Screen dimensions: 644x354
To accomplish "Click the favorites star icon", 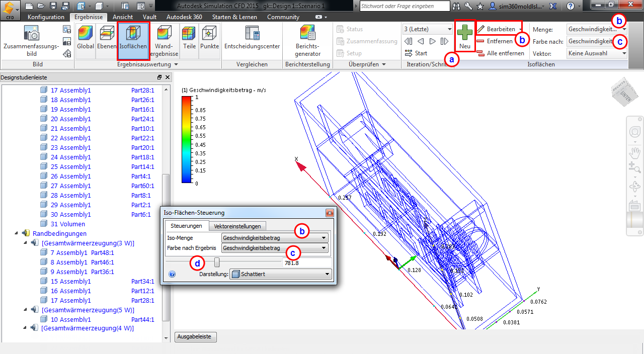I will [x=480, y=6].
